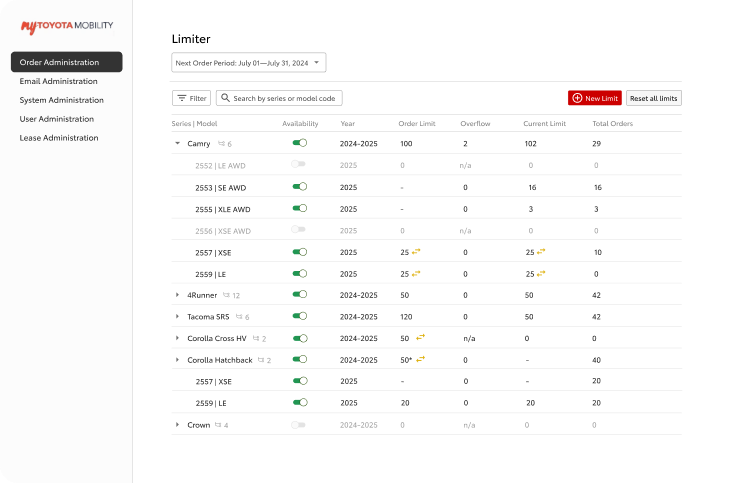Click model count icon beside Corolla Hatchback
Viewport: 744px width, 483px height.
(x=261, y=360)
